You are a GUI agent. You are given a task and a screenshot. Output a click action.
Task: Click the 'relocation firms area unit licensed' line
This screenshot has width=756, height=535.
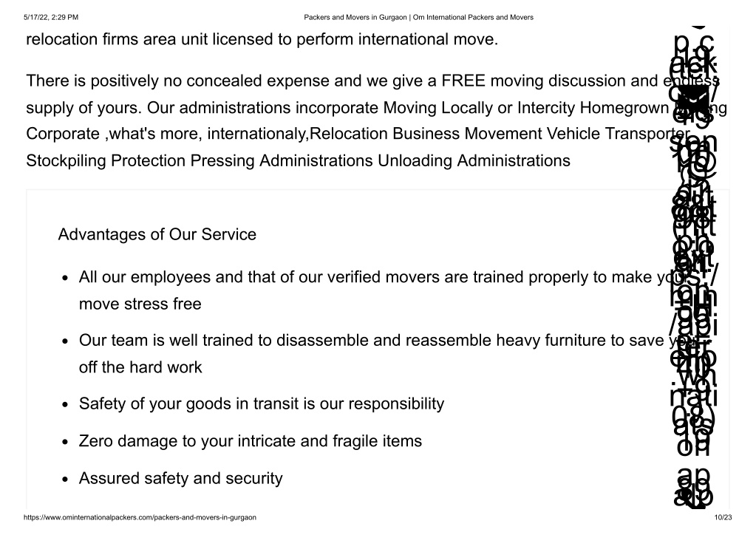coord(262,39)
